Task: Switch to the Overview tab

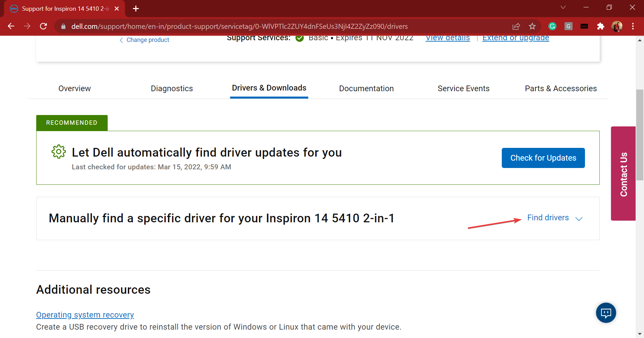Action: (x=74, y=89)
